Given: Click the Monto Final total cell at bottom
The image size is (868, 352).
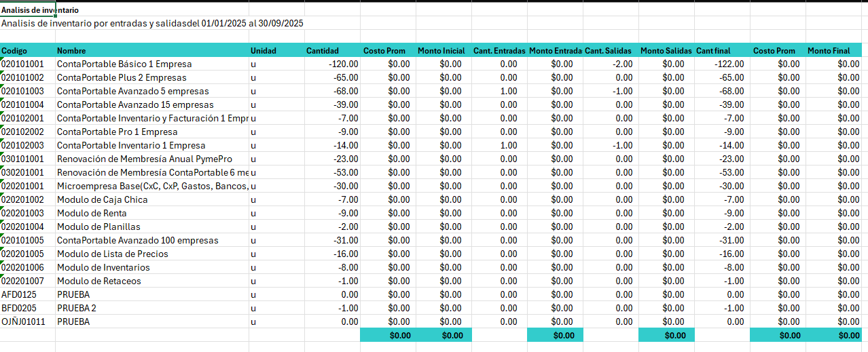Looking at the screenshot, I should (x=835, y=335).
